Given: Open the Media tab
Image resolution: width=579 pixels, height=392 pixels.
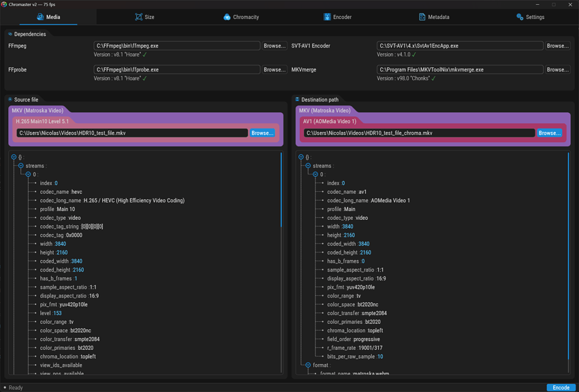Looking at the screenshot, I should [x=48, y=17].
